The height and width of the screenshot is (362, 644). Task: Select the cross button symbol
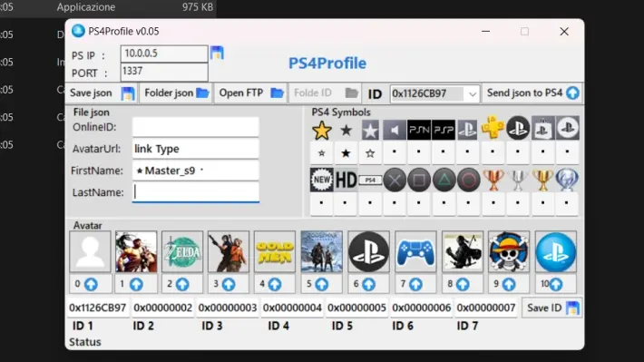pyautogui.click(x=395, y=180)
